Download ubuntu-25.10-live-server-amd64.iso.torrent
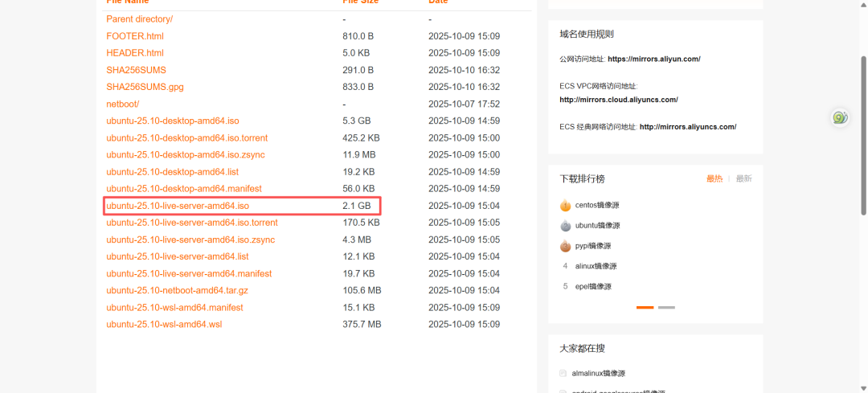This screenshot has width=868, height=393. tap(192, 223)
